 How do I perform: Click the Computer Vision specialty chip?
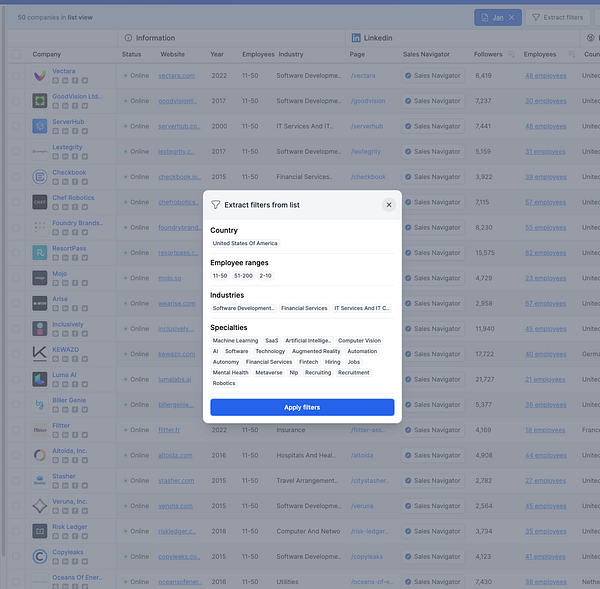click(359, 340)
